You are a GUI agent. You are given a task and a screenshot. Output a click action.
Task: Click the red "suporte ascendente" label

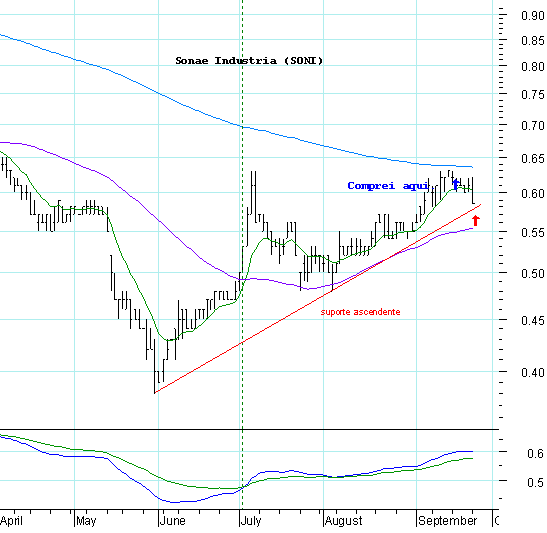click(x=360, y=312)
